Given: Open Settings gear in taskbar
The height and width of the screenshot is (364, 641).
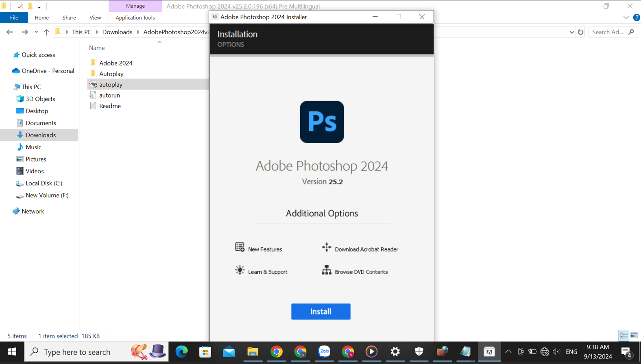Looking at the screenshot, I should (x=395, y=352).
